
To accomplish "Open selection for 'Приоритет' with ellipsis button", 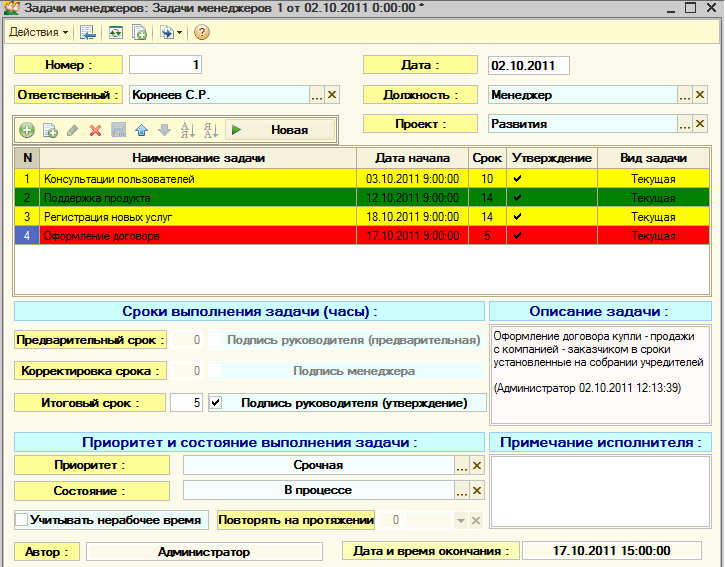I will point(461,466).
